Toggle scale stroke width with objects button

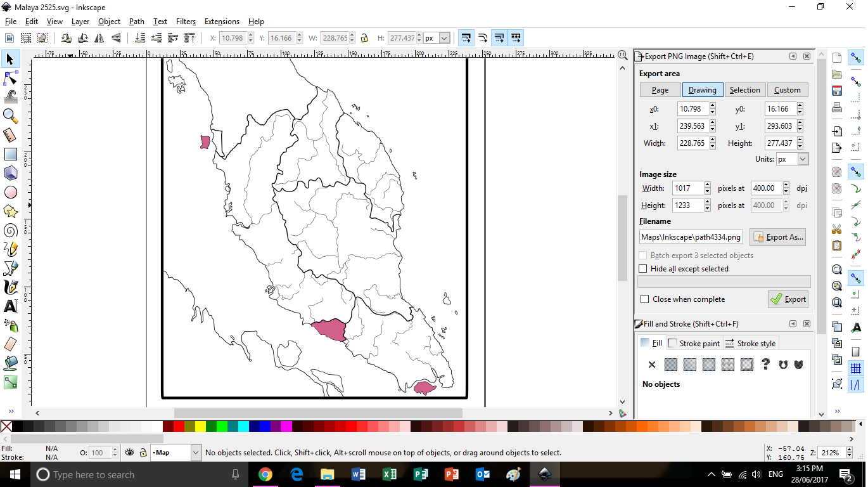tap(466, 38)
